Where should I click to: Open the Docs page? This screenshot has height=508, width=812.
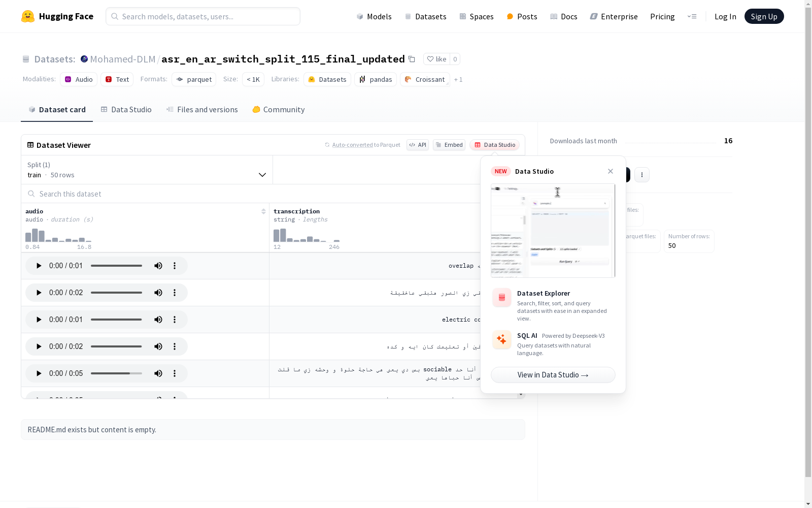coord(563,16)
